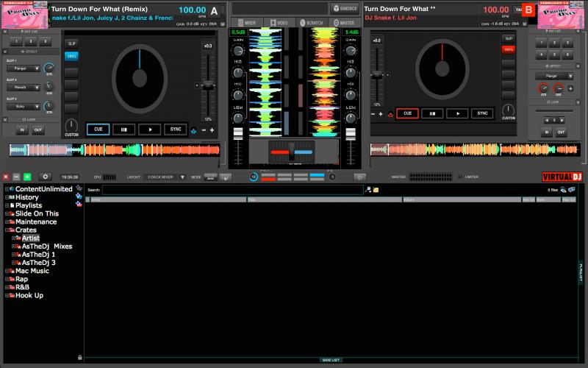Toggle SLIP mode on deck A

coord(71,44)
